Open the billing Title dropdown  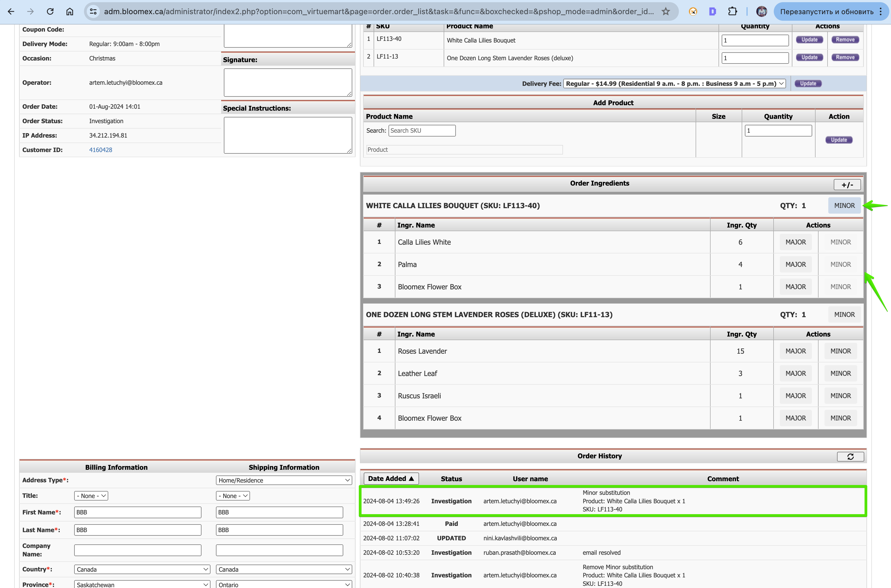click(x=91, y=496)
